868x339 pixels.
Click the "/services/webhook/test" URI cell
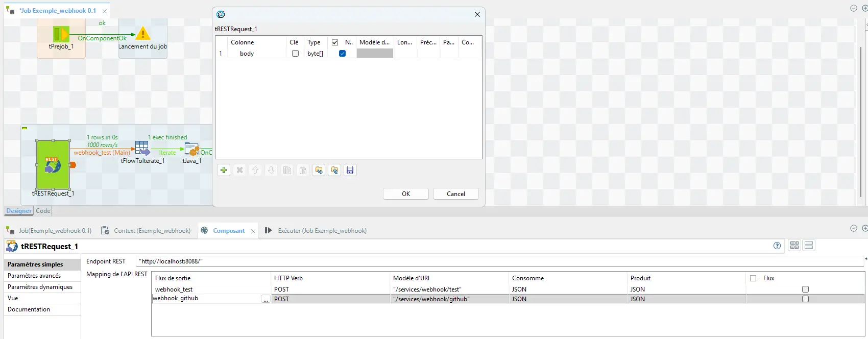click(449, 289)
